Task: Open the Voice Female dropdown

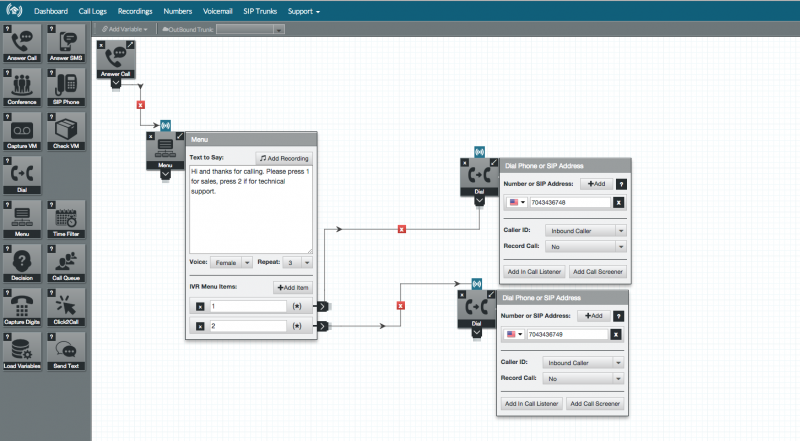Action: 231,262
